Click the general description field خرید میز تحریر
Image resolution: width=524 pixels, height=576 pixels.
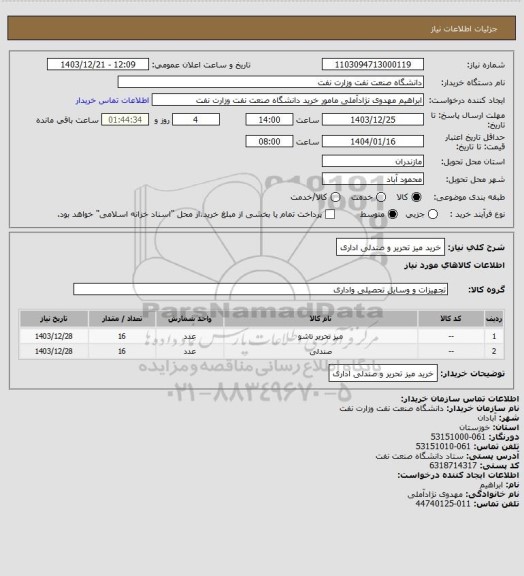click(390, 248)
